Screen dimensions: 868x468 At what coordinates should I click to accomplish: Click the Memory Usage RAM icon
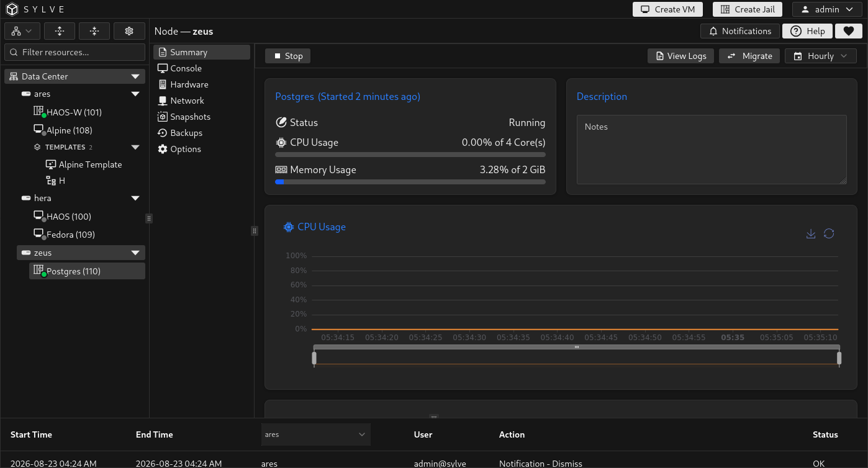pos(281,169)
